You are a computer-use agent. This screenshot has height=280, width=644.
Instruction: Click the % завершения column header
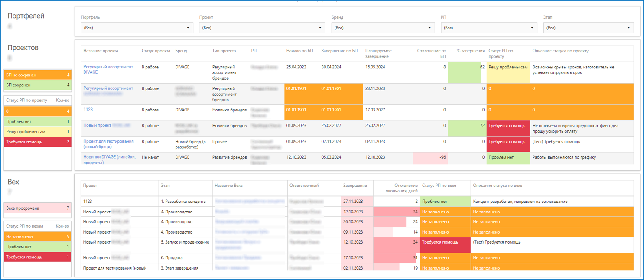(470, 51)
